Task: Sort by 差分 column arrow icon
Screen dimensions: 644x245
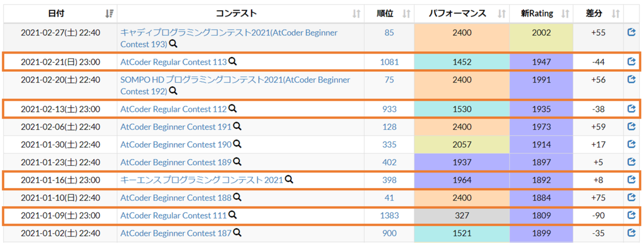Action: [616, 13]
